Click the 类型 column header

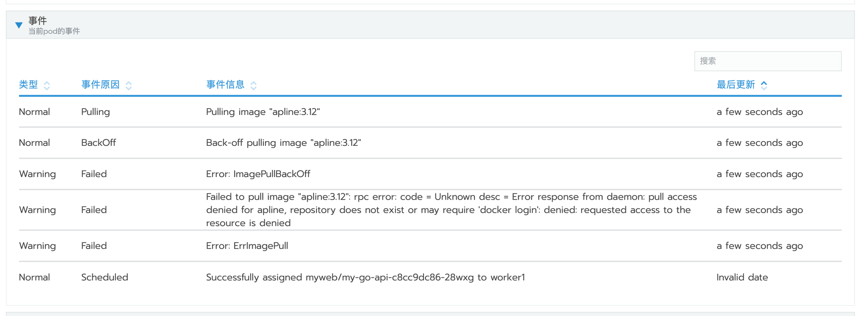point(29,85)
